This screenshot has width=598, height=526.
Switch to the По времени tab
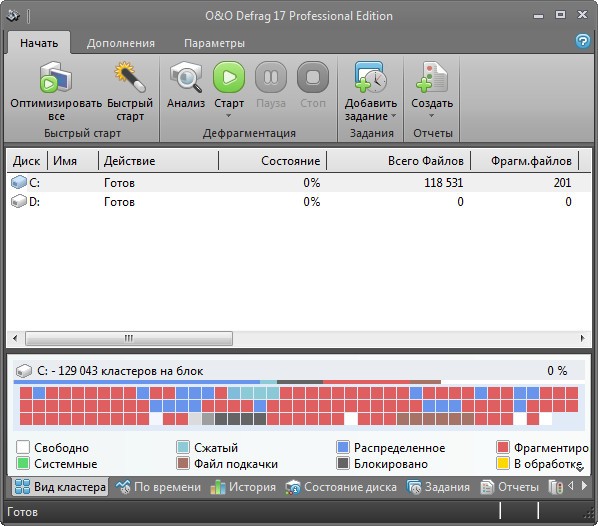pos(158,487)
